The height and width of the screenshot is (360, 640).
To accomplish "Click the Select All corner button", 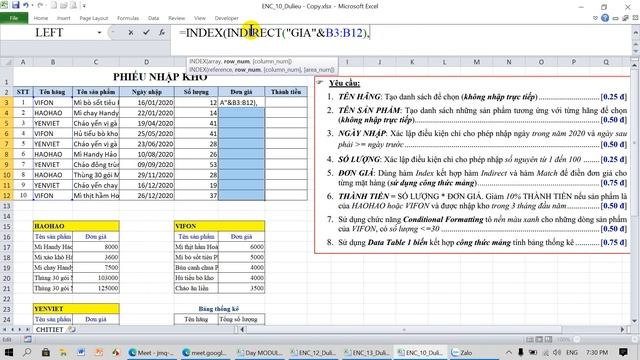I will 7,62.
